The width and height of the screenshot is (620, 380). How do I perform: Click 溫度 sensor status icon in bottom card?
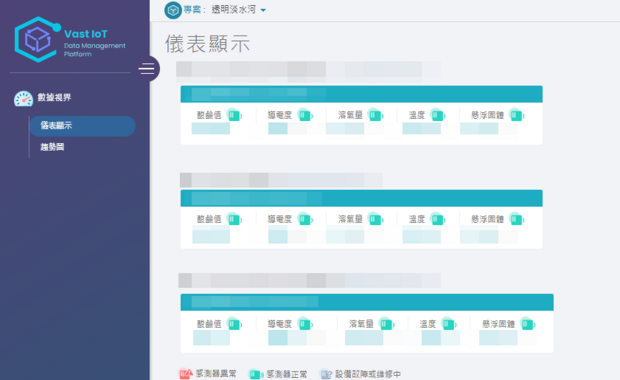pos(448,324)
